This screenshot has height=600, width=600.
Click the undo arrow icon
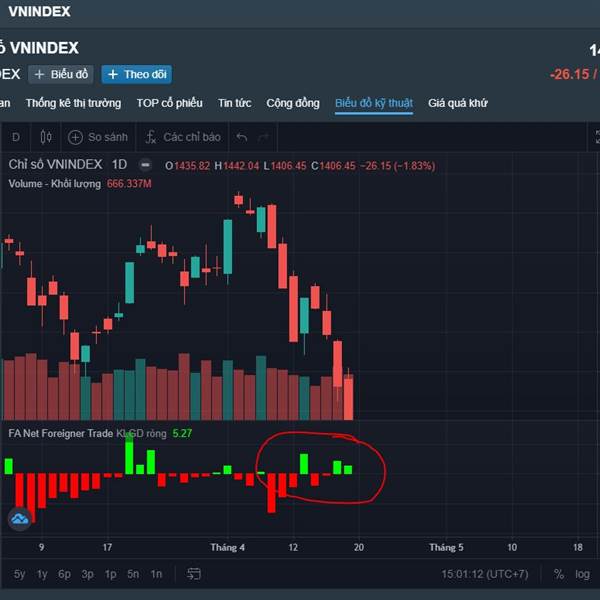[x=241, y=137]
